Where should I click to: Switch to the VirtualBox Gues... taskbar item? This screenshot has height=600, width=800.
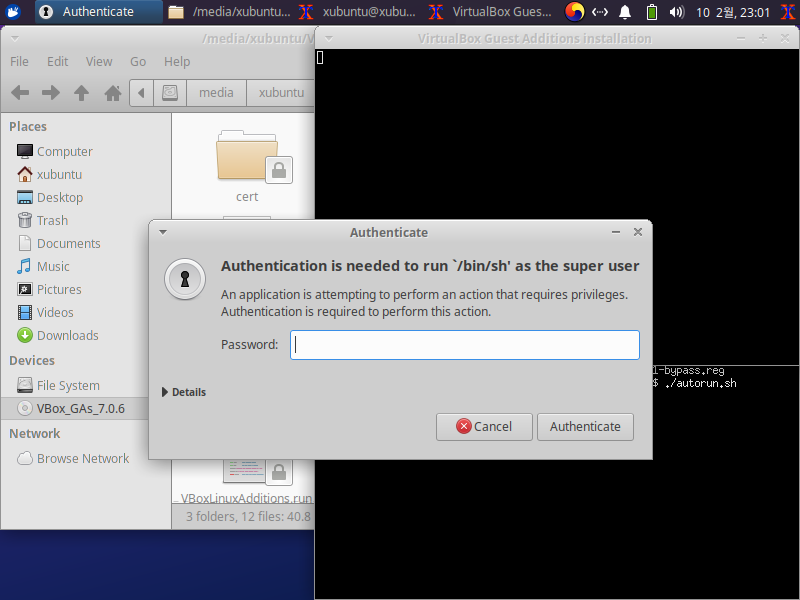pyautogui.click(x=490, y=12)
